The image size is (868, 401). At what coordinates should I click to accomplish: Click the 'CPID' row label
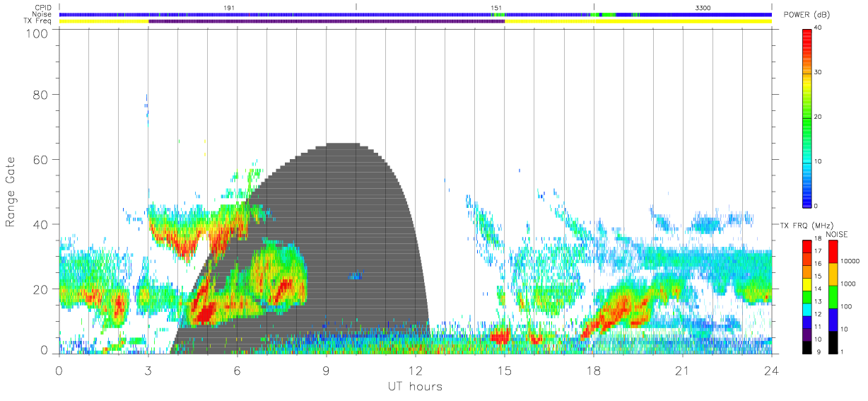(42, 8)
